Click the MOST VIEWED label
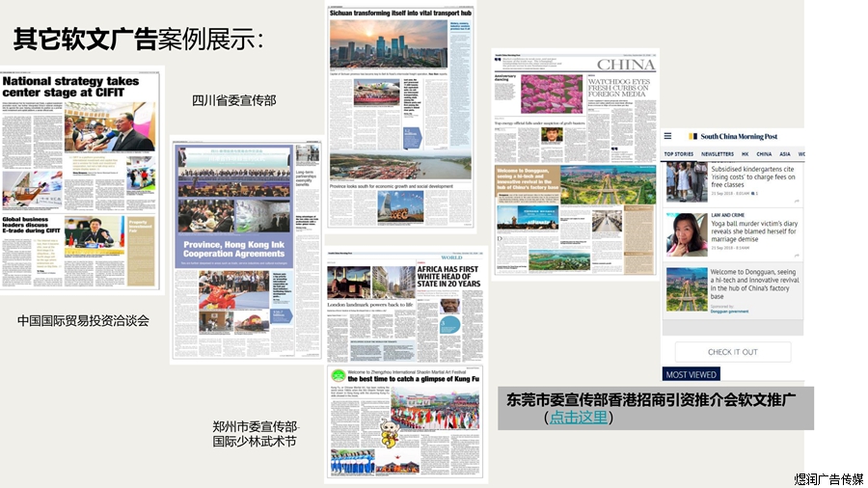 coord(691,374)
